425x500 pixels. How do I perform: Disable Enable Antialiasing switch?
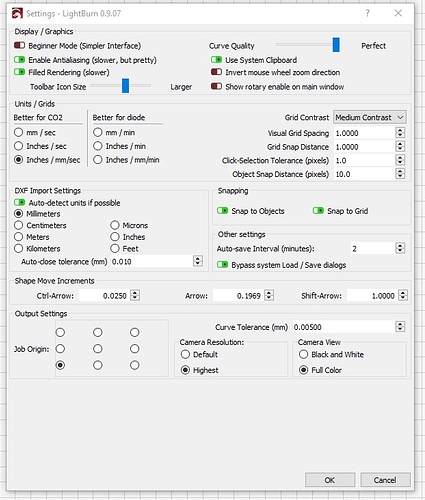coord(19,60)
